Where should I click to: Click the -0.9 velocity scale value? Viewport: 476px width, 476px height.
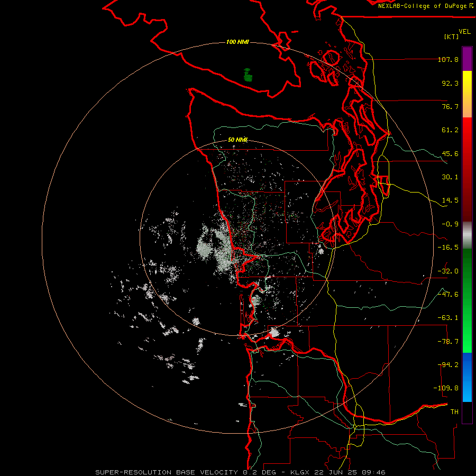[x=450, y=224]
